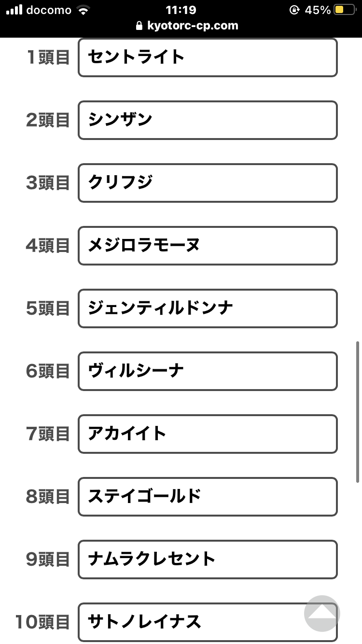Tap the cellular signal bars icon
This screenshot has height=644, width=362.
tap(14, 10)
